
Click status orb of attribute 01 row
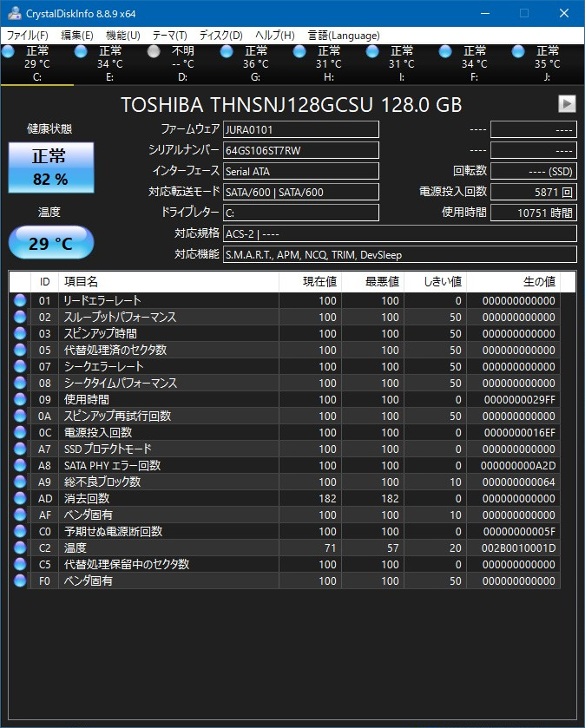click(20, 300)
